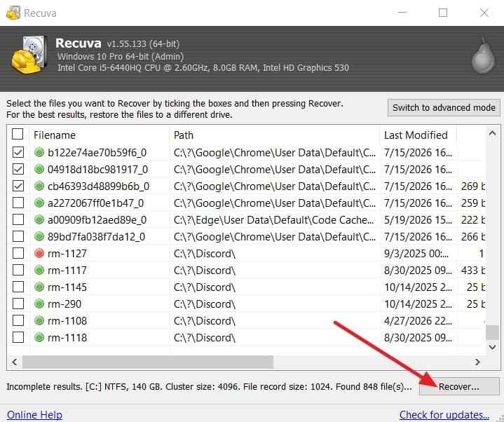
Task: Tick the rm-1108 file checkbox
Action: (18, 320)
